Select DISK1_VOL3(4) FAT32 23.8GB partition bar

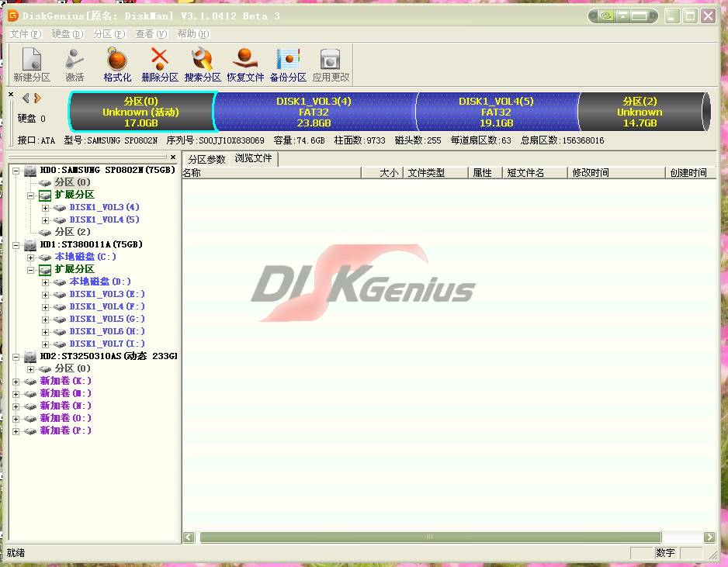click(314, 112)
